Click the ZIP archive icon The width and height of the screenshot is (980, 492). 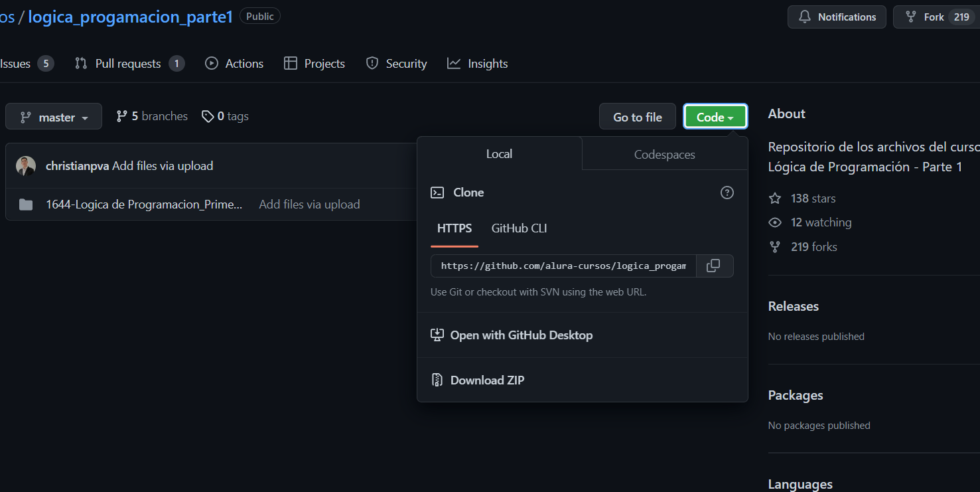pyautogui.click(x=437, y=380)
